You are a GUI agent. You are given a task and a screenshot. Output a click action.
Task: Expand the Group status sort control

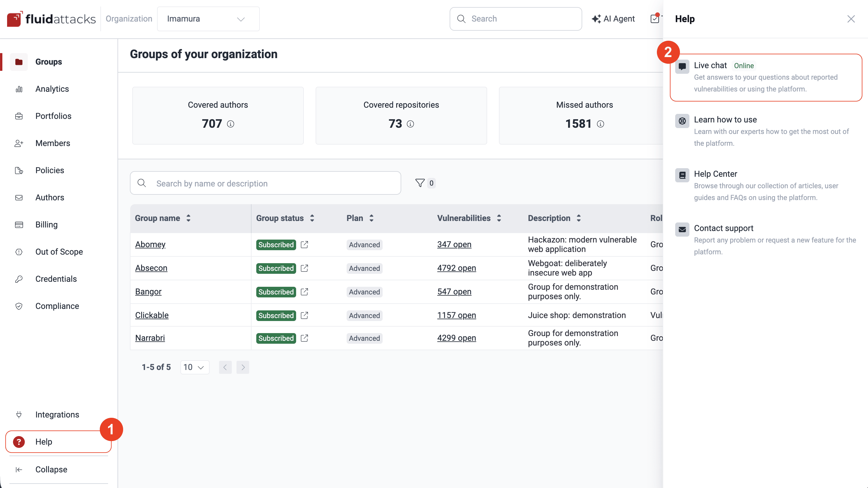tap(312, 218)
